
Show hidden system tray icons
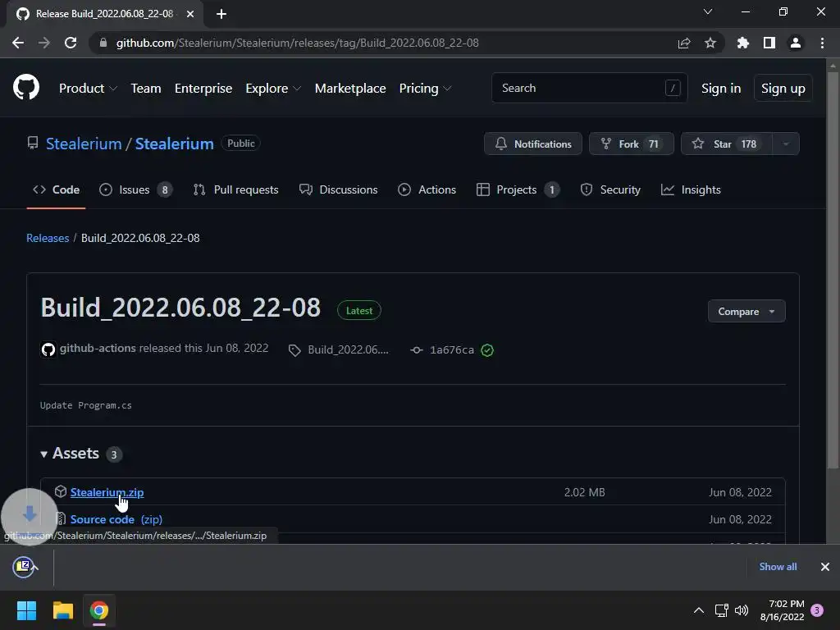coord(699,609)
